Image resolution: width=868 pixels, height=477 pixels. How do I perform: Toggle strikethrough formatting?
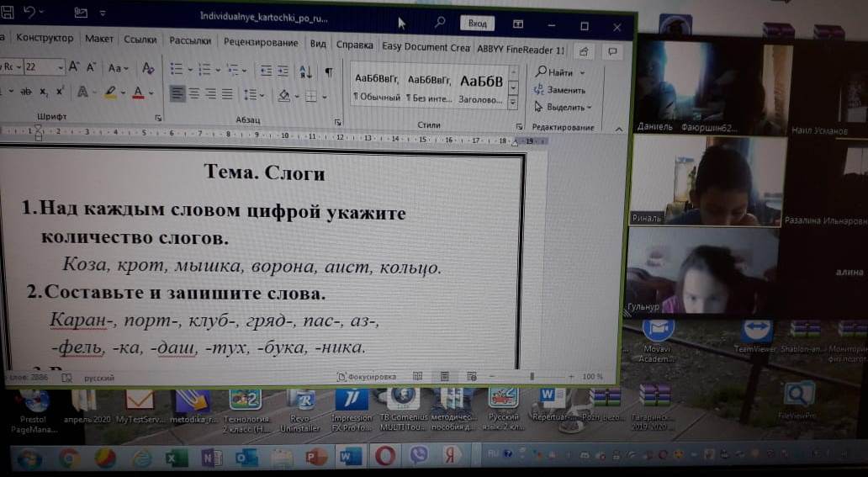(26, 92)
